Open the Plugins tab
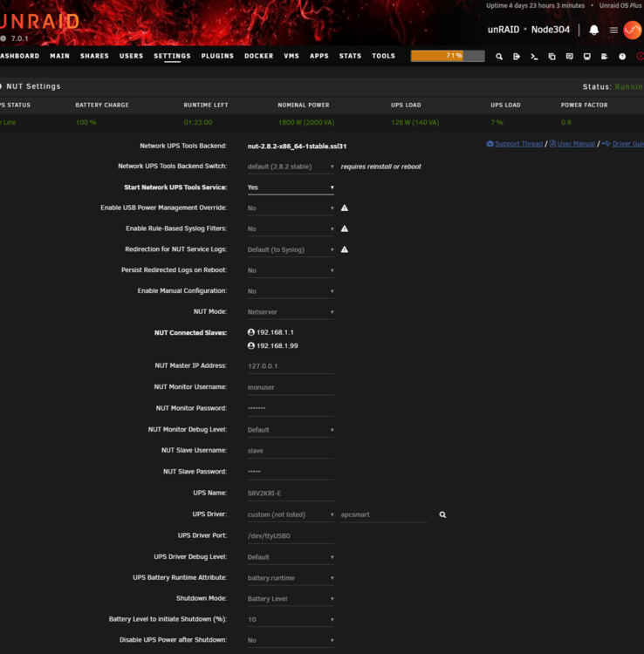Viewport: 644px width, 654px height. click(217, 56)
